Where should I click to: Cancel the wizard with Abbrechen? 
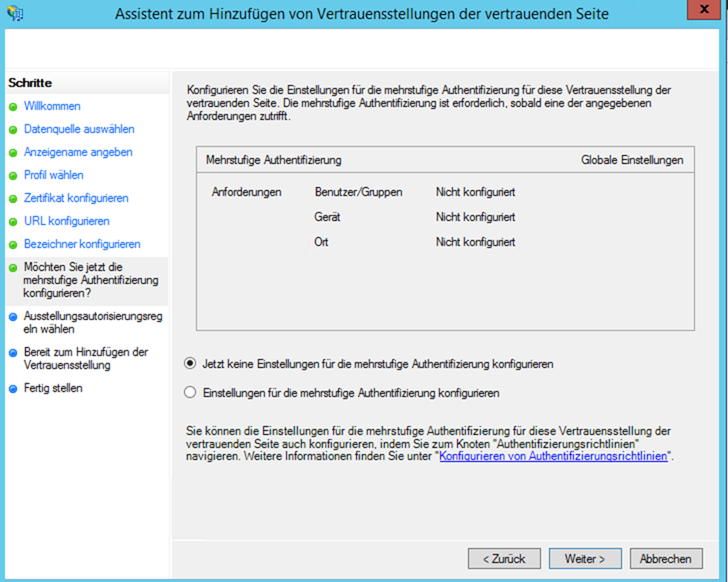click(666, 558)
